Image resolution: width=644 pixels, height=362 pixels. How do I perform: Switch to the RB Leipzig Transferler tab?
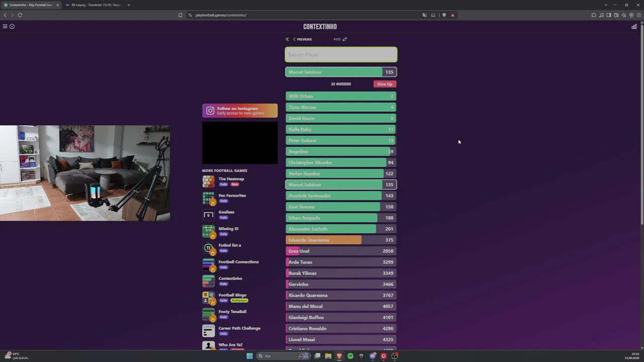pyautogui.click(x=93, y=5)
